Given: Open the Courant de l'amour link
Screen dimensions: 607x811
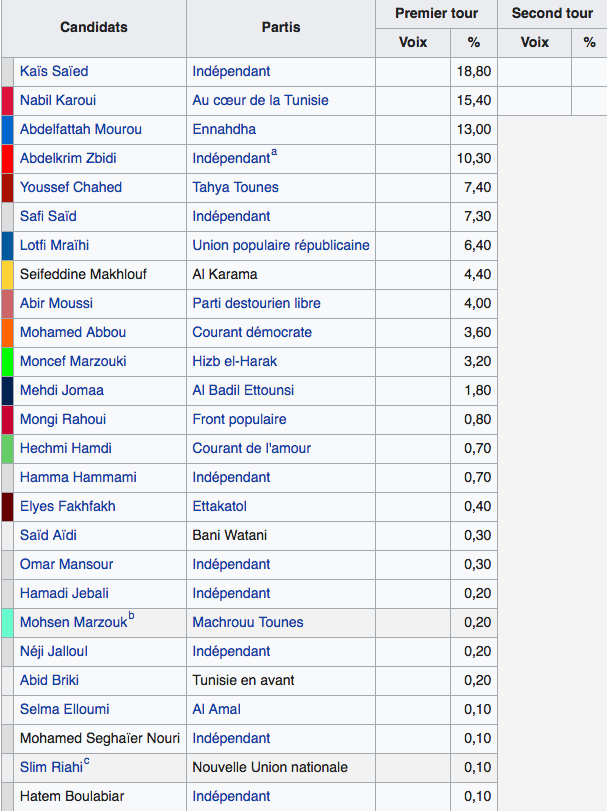Looking at the screenshot, I should pos(252,448).
